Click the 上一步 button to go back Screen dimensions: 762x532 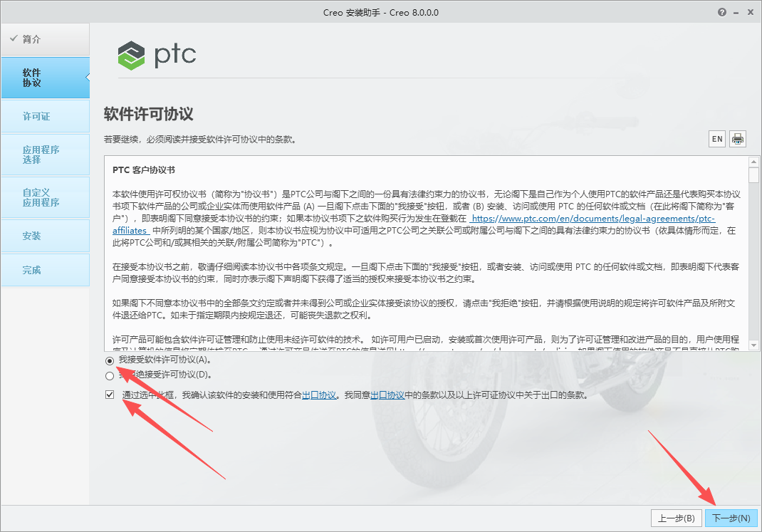677,518
